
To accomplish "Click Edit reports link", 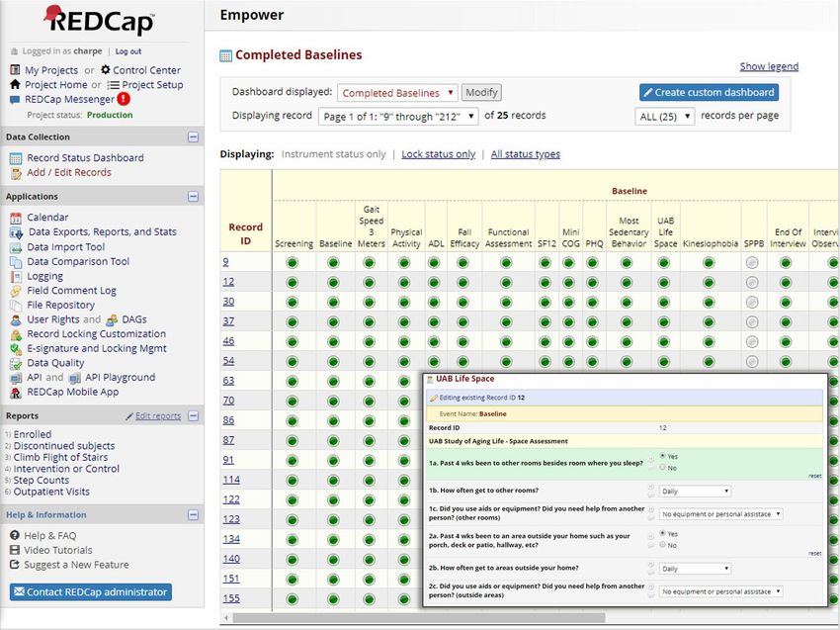I will tap(158, 416).
